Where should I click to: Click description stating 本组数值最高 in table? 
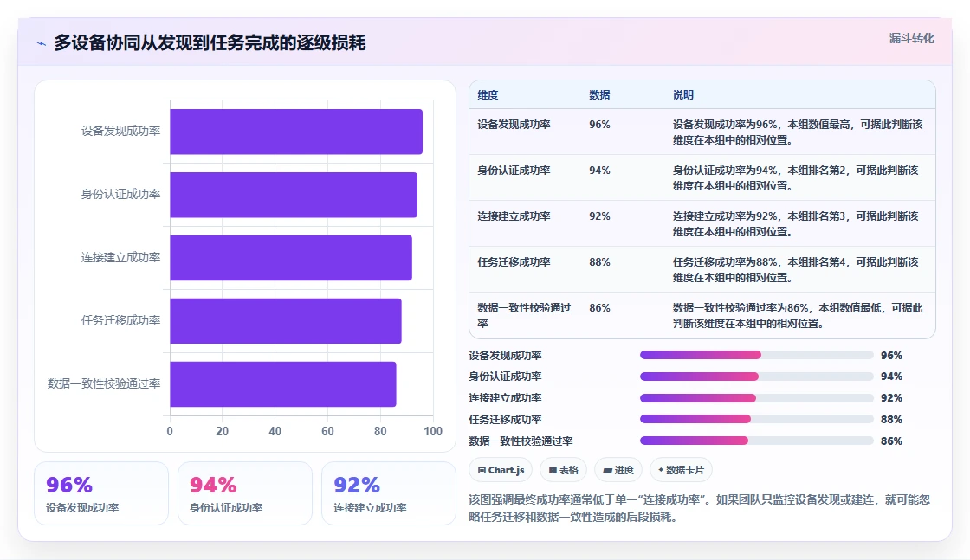pyautogui.click(x=798, y=132)
